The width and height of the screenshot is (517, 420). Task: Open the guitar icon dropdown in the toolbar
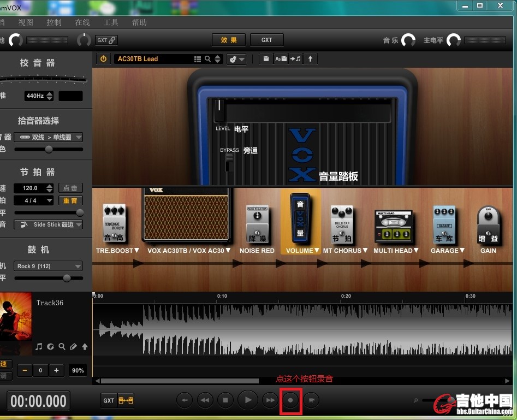click(x=236, y=60)
